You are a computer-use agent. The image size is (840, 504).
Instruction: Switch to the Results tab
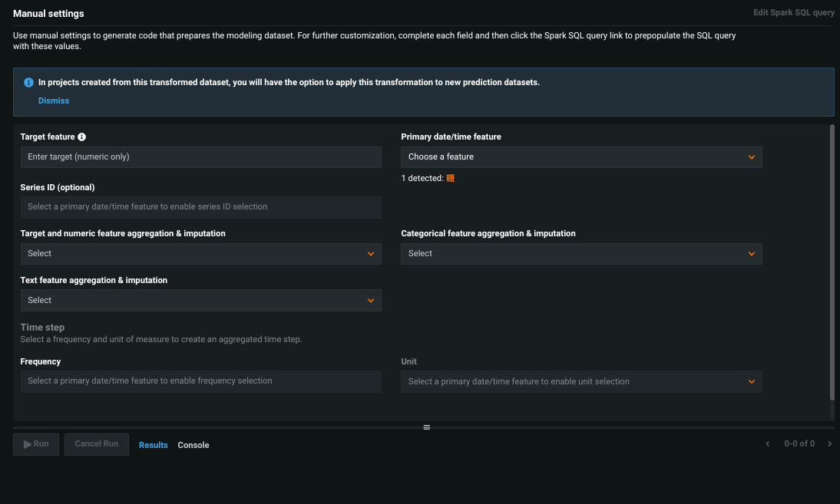(x=153, y=445)
